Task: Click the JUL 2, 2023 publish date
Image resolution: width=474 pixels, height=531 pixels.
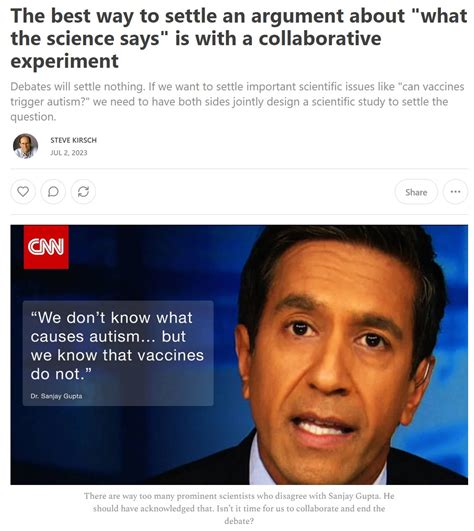Action: point(69,153)
